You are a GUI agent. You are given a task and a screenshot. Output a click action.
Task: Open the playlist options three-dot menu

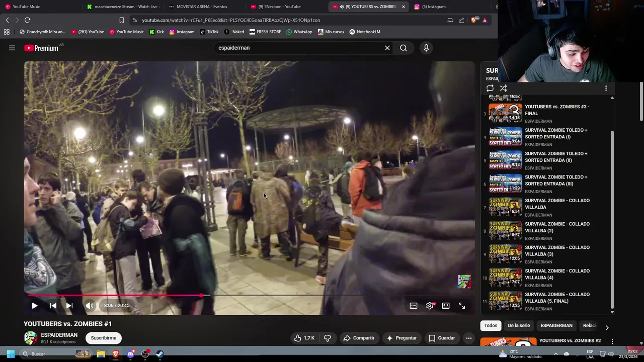click(x=606, y=88)
